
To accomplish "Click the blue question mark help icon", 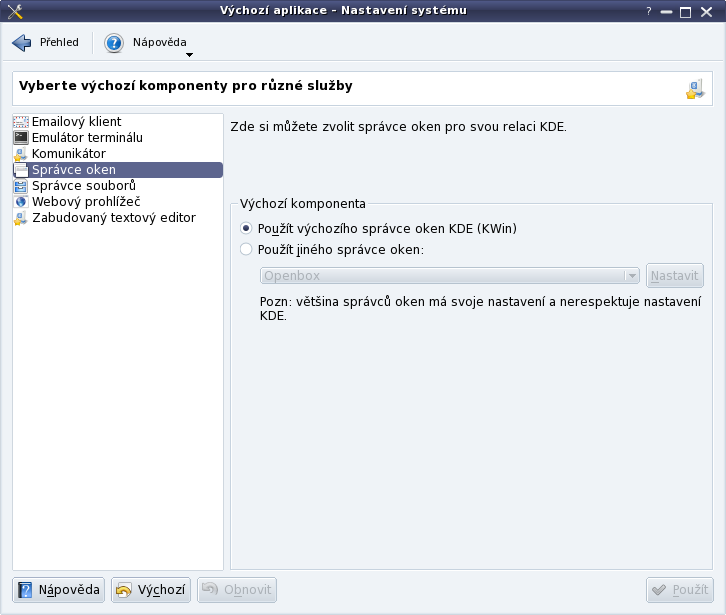I will (113, 43).
